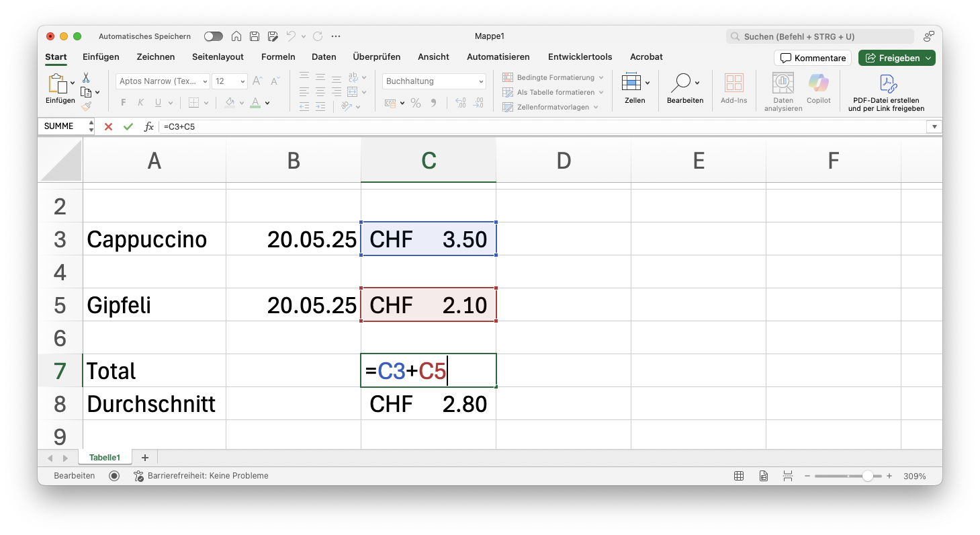Viewport: 980px width, 535px height.
Task: Click the green Freigeben button
Action: pos(896,58)
